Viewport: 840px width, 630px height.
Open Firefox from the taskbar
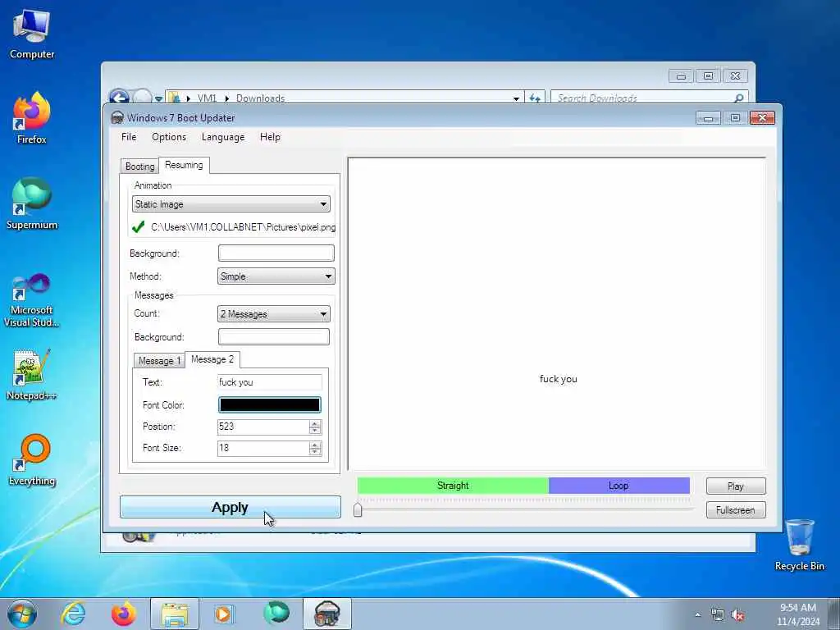(123, 614)
